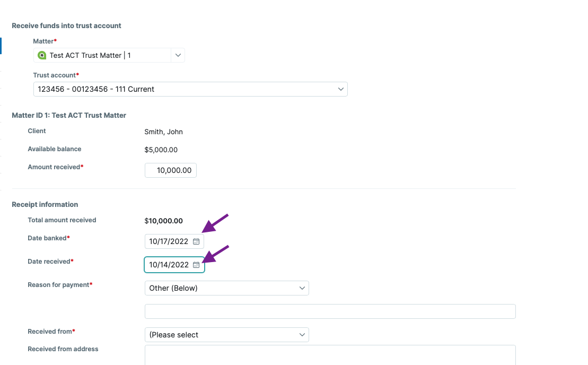Click the Total amount received label
Viewport: 588px width, 365px height.
tap(62, 220)
